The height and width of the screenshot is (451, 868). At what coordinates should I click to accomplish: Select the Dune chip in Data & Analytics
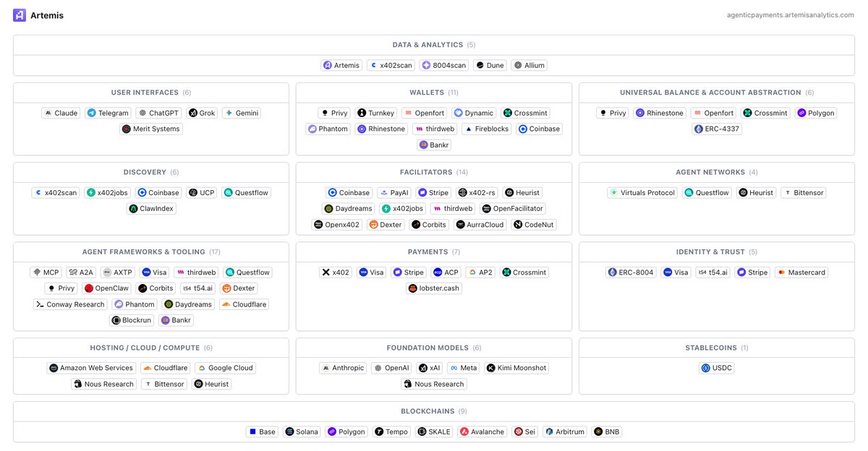coord(490,65)
